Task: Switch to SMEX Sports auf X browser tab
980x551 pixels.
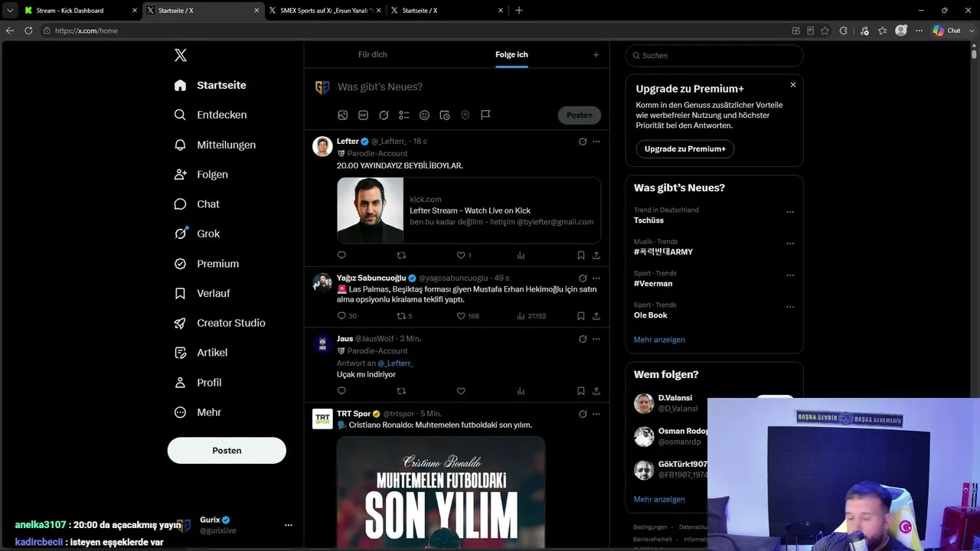Action: (325, 11)
